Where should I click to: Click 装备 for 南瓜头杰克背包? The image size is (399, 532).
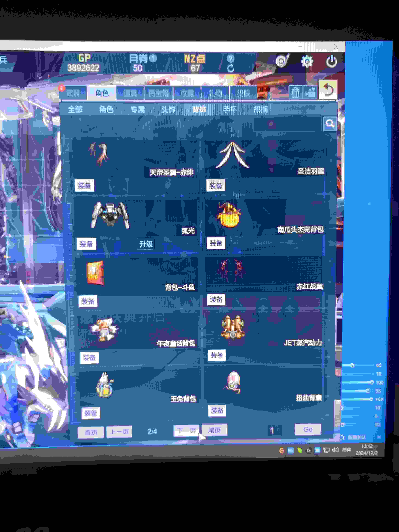(x=216, y=243)
